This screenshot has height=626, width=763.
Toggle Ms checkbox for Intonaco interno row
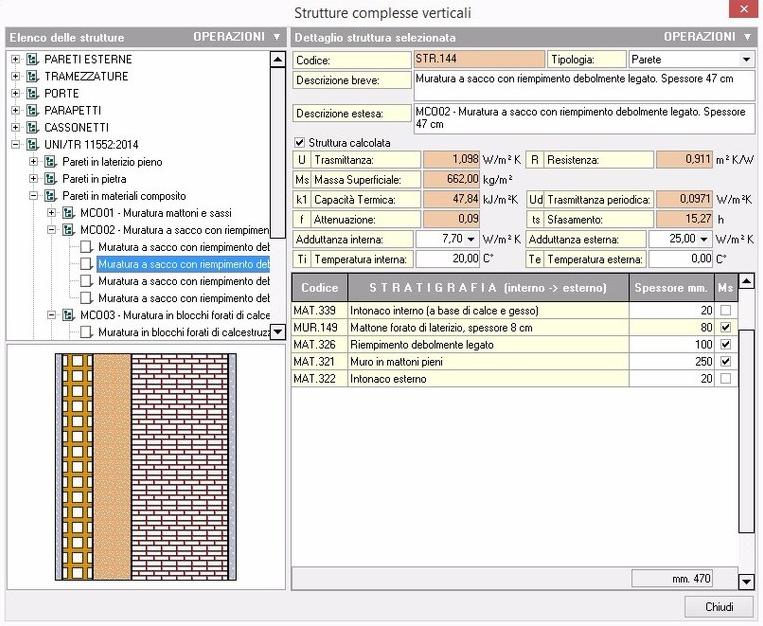point(725,311)
